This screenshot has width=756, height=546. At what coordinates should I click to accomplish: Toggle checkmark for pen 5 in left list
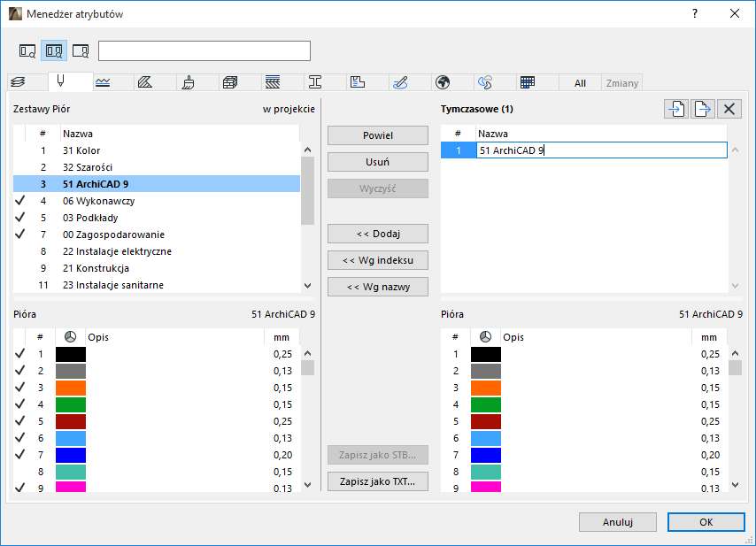pyautogui.click(x=19, y=420)
